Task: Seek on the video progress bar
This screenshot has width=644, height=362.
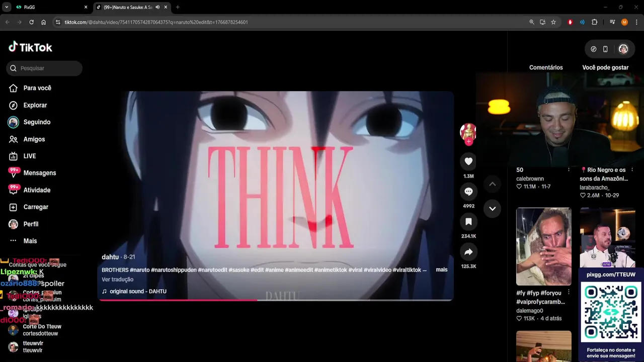Action: (276, 300)
